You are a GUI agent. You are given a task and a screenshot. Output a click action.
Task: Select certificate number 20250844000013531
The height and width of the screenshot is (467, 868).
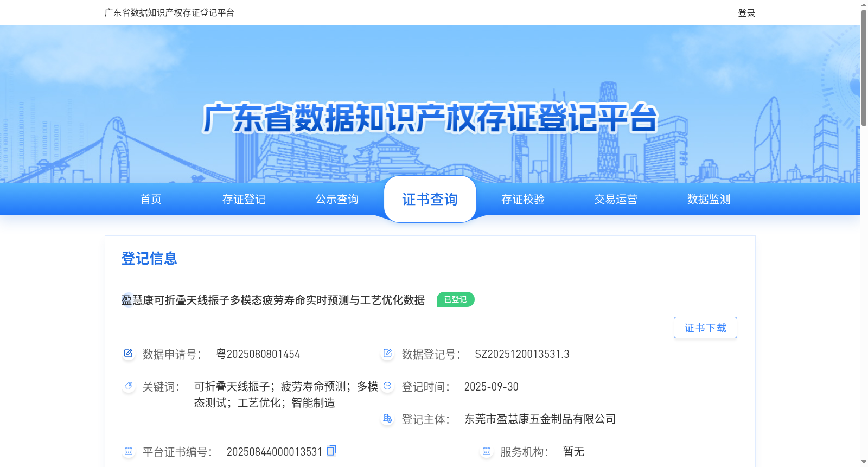click(x=275, y=452)
